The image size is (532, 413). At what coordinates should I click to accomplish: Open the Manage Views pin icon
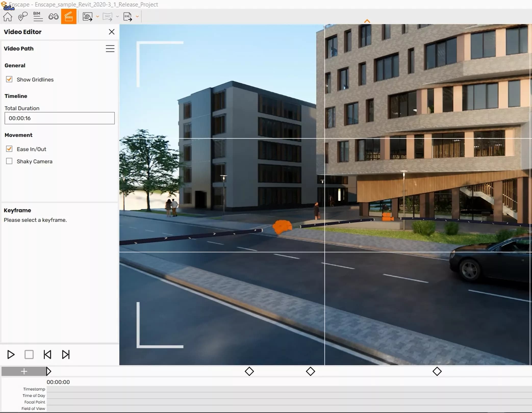click(x=23, y=17)
